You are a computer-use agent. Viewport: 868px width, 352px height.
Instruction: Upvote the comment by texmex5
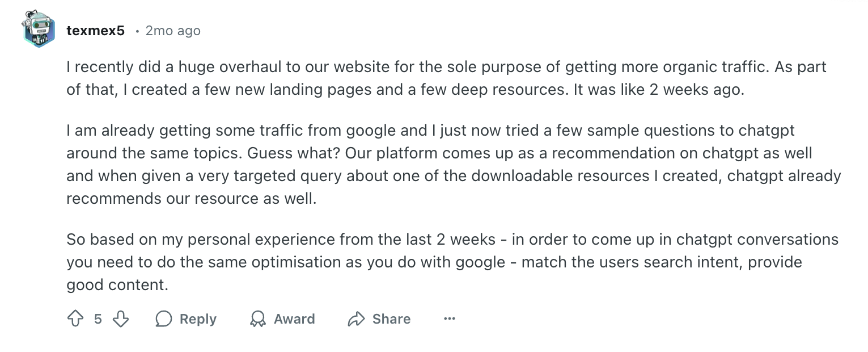(x=75, y=319)
